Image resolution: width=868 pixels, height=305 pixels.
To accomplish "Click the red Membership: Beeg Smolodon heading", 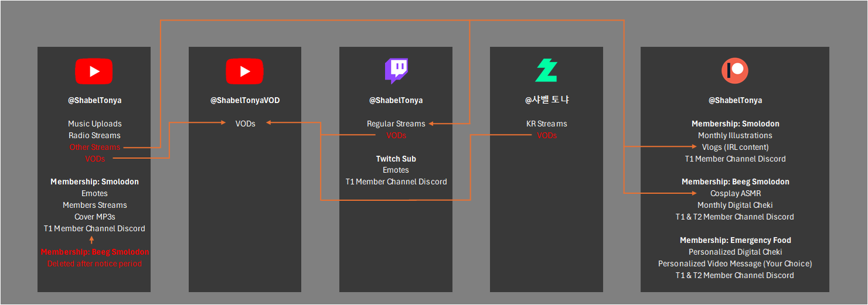I will point(94,252).
